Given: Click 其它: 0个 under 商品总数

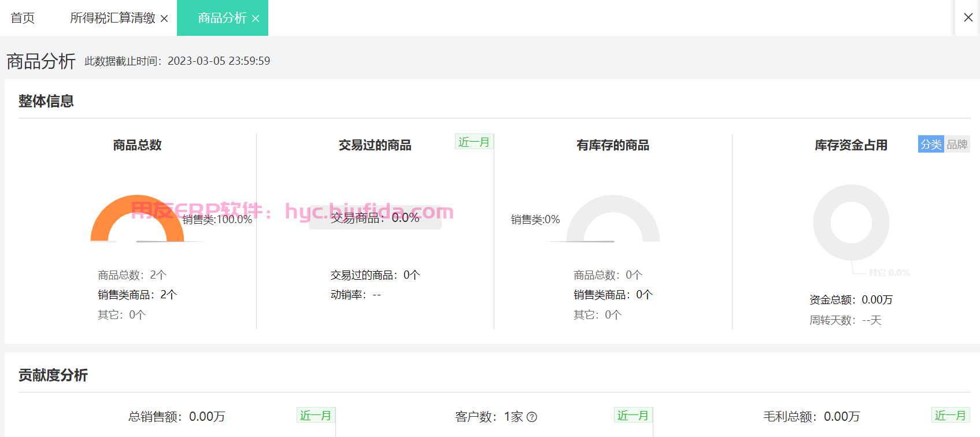Looking at the screenshot, I should click(x=121, y=314).
